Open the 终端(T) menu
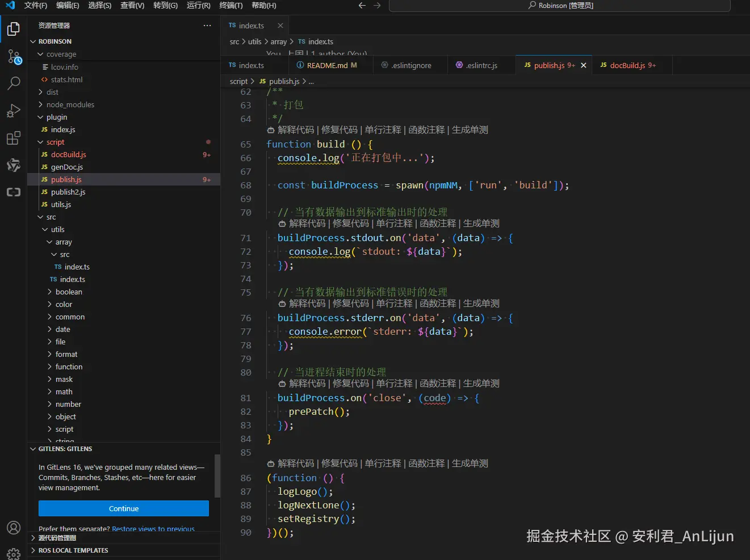 point(231,5)
